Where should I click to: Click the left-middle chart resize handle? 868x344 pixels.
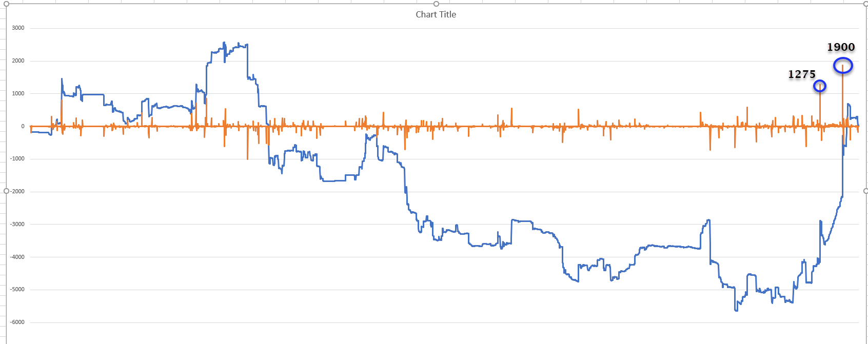(x=6, y=191)
